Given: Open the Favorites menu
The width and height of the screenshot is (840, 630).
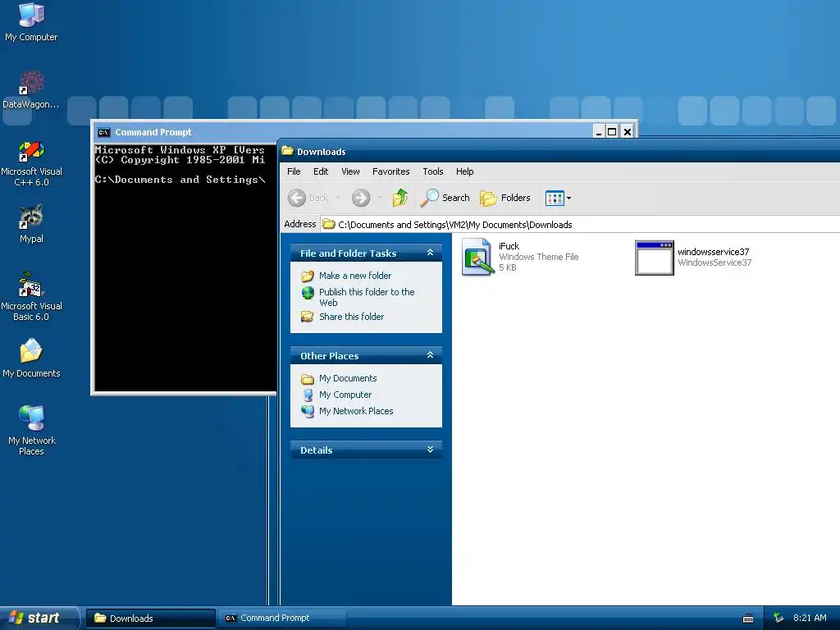Looking at the screenshot, I should 390,171.
